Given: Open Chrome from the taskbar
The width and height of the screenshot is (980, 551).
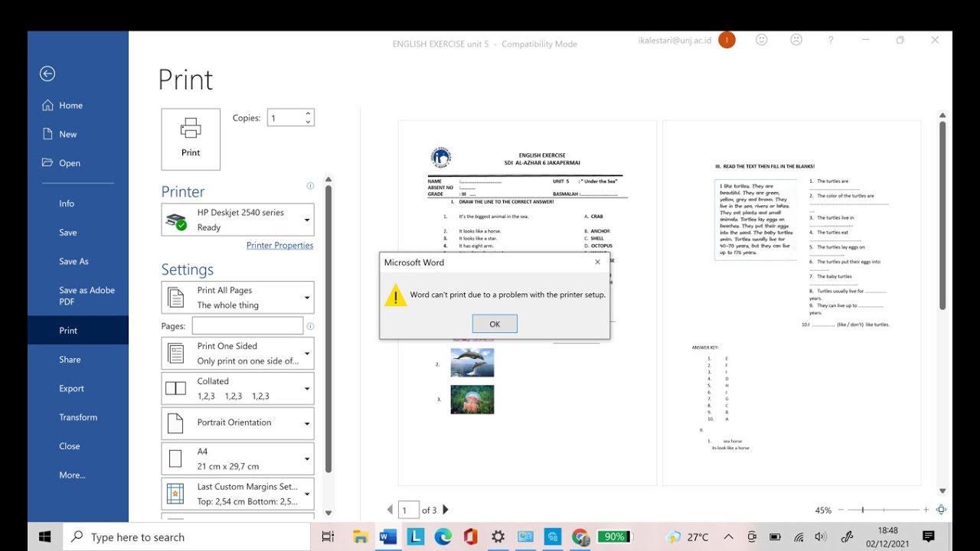Looking at the screenshot, I should click(x=580, y=537).
